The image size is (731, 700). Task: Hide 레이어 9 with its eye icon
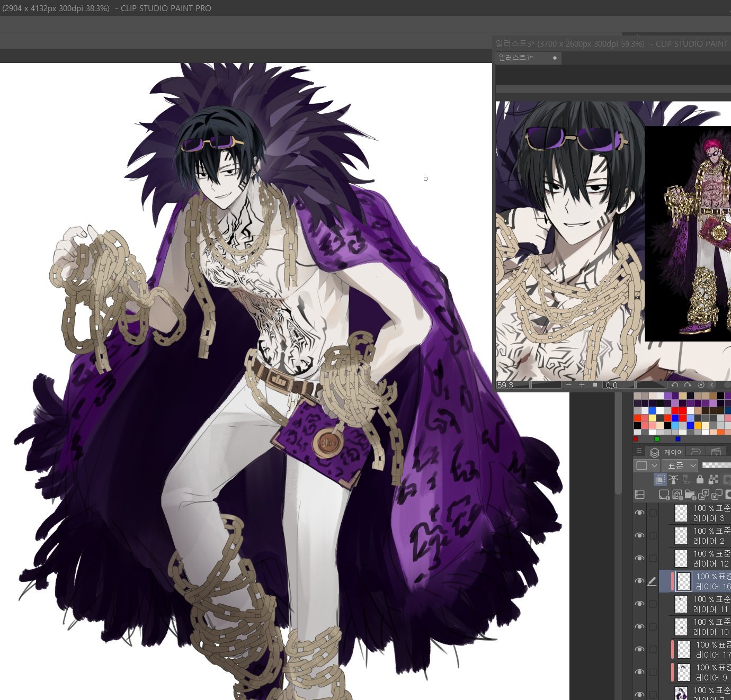tap(639, 672)
